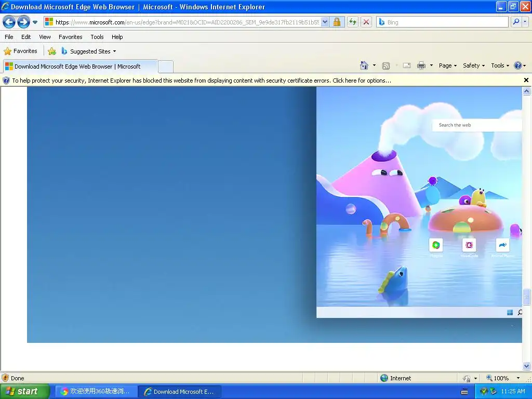
Task: Click the 100% zoom level button
Action: tap(497, 378)
